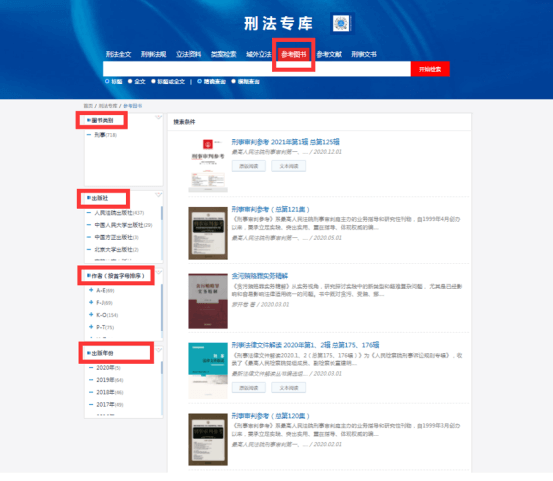Choose the 模糊查询 radio option

click(233, 81)
